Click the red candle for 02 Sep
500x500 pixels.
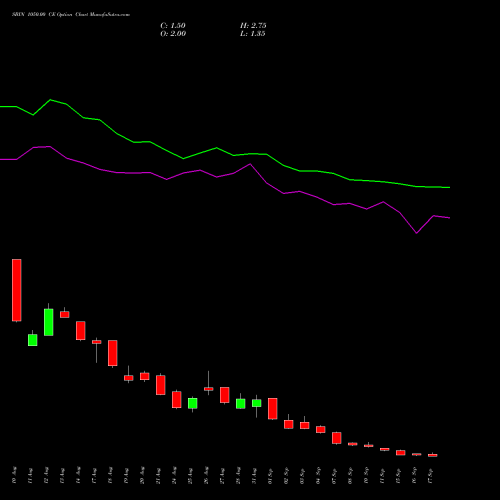click(x=289, y=424)
